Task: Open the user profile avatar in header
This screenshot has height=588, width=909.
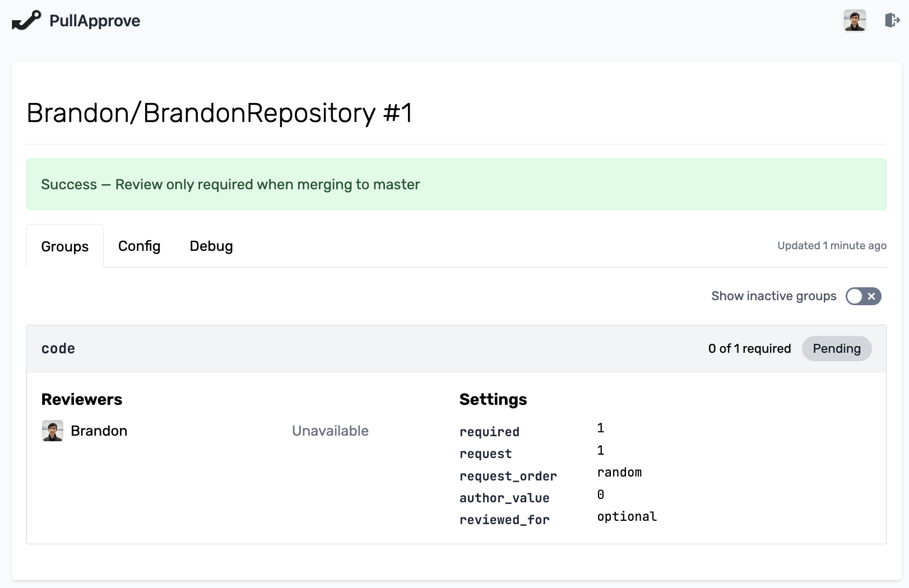Action: (855, 21)
